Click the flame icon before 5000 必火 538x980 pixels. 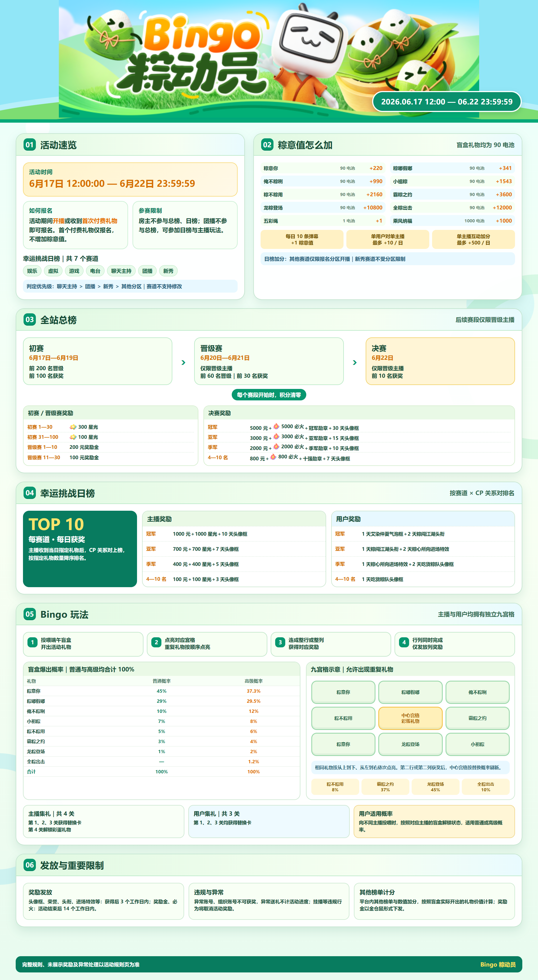pyautogui.click(x=276, y=426)
